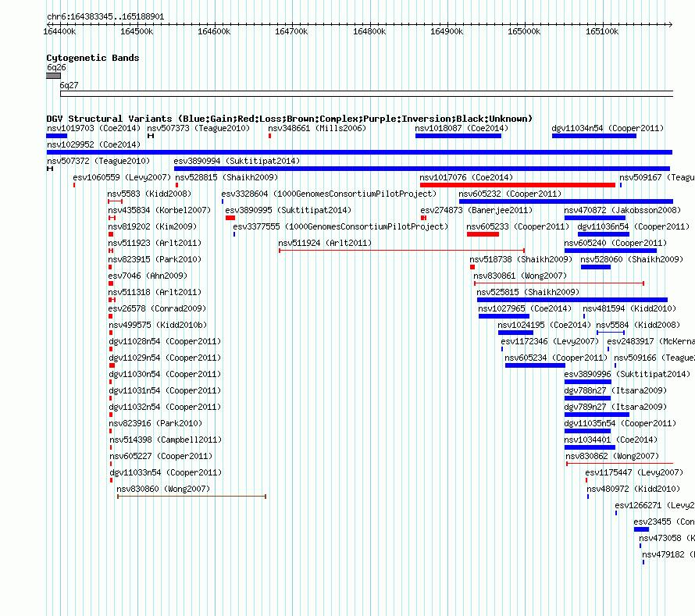This screenshot has width=695, height=616.
Task: Click nsv830860 (Wong2007) label
Action: pyautogui.click(x=163, y=489)
